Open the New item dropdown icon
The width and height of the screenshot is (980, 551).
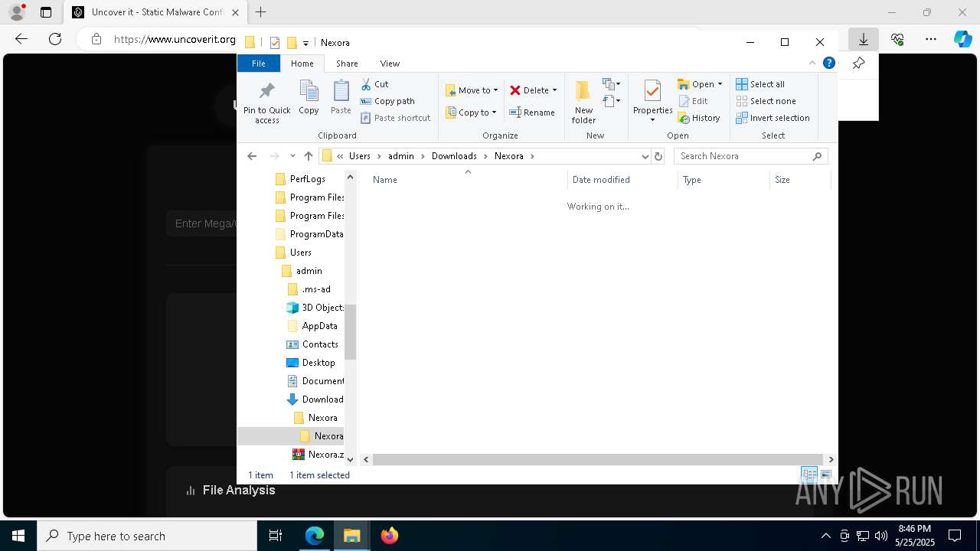612,84
